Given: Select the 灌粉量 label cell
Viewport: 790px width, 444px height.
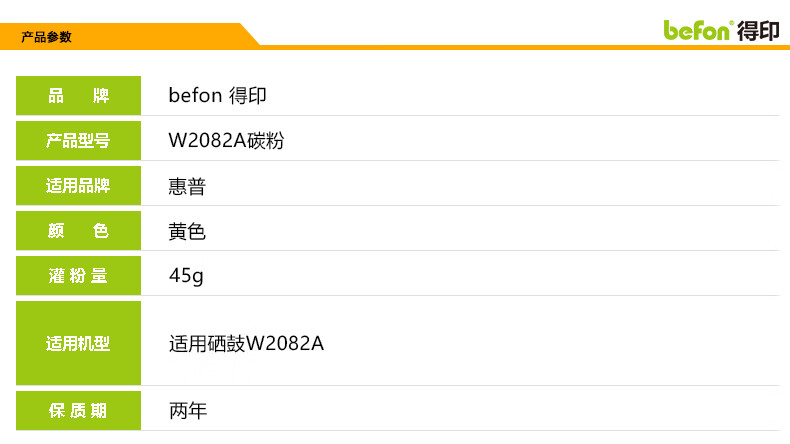Looking at the screenshot, I should [x=78, y=276].
